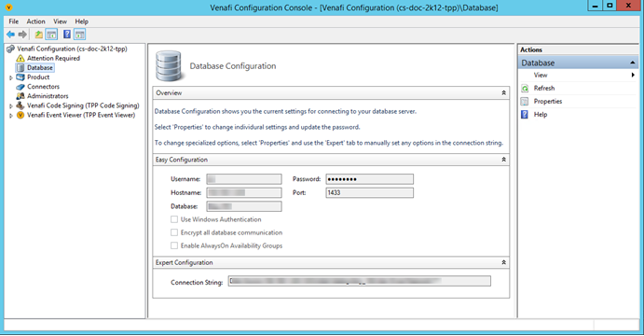Click Refresh in the Actions pane

(x=544, y=89)
